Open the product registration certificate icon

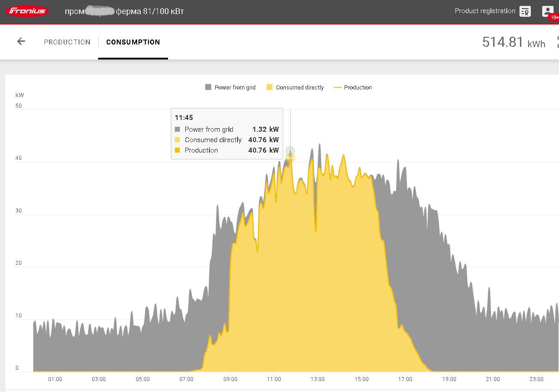point(525,11)
